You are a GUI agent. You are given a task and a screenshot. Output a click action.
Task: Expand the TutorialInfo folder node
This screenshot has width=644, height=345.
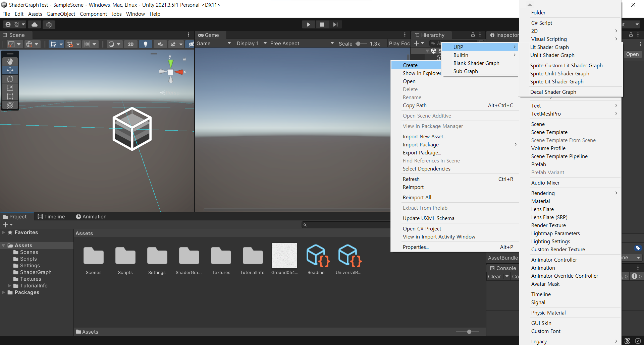[x=9, y=286]
